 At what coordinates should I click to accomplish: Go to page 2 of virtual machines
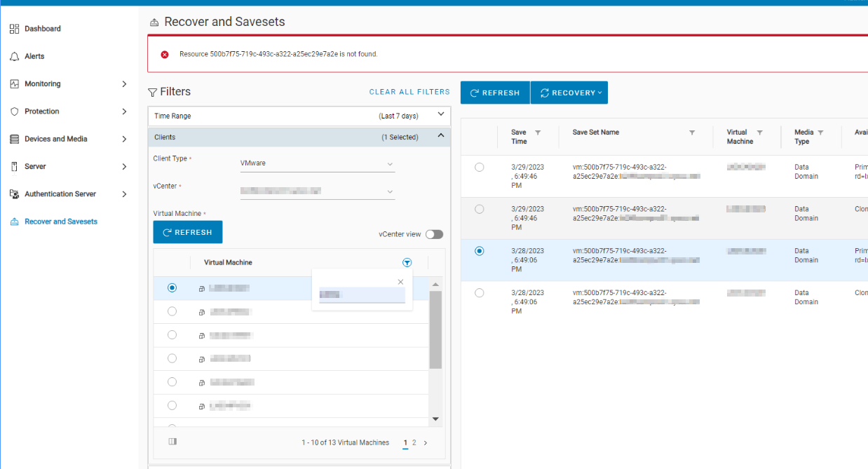click(414, 442)
